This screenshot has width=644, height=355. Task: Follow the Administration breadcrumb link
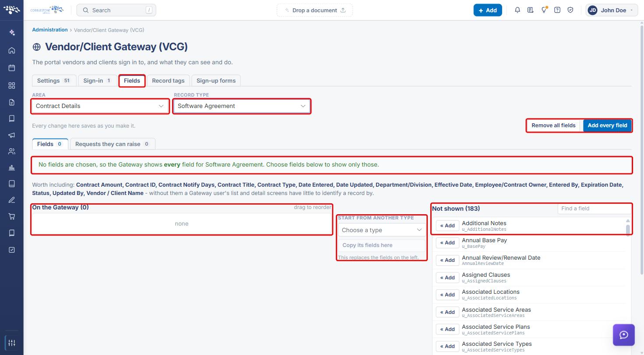point(50,30)
